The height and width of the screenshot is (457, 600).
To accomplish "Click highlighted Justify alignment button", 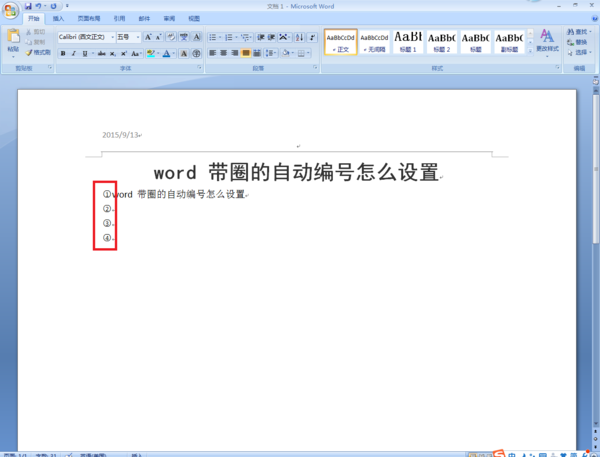I will coord(246,53).
